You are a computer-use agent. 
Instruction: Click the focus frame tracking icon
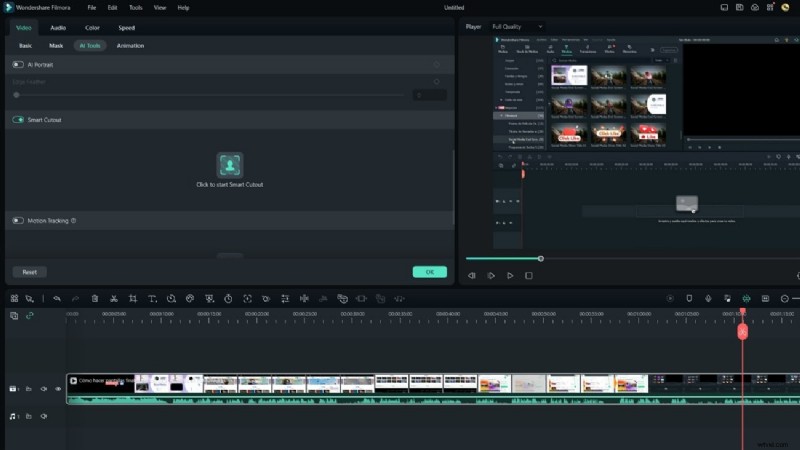(247, 298)
